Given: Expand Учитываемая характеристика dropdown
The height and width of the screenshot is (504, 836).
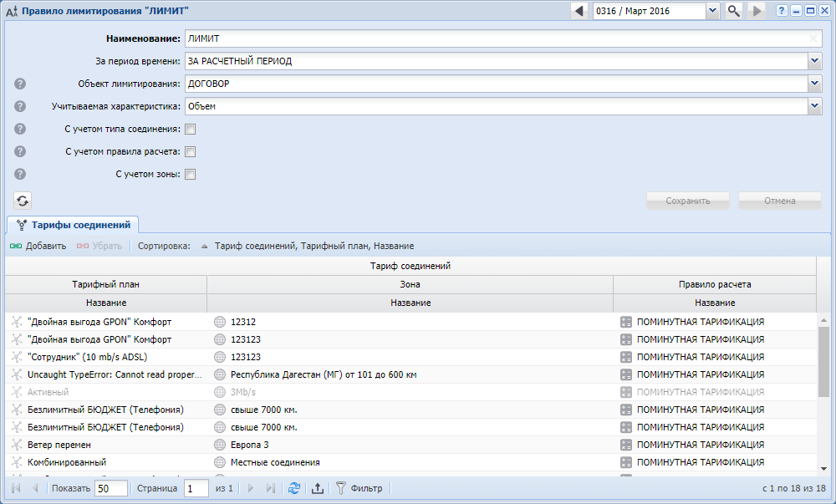Looking at the screenshot, I should point(814,106).
